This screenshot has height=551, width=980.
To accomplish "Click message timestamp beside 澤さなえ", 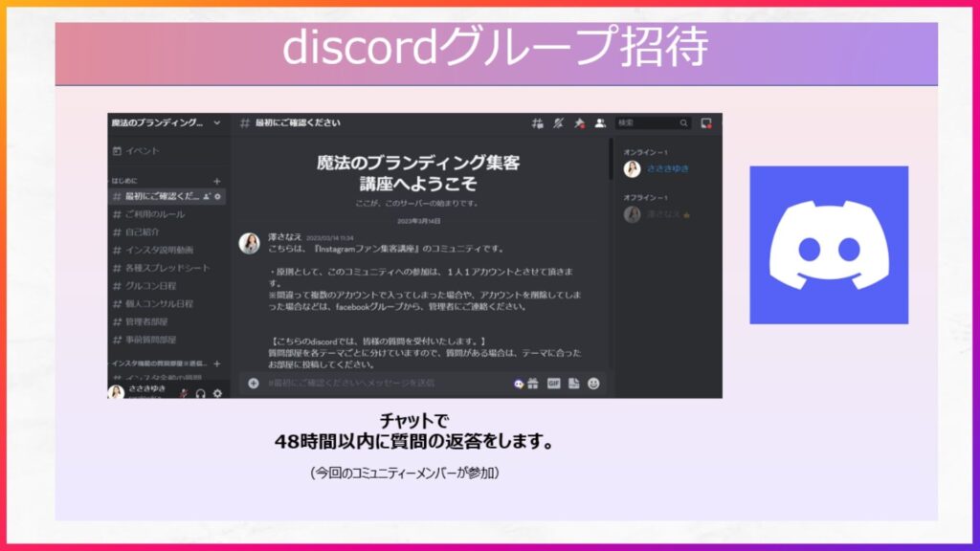I will [x=329, y=238].
